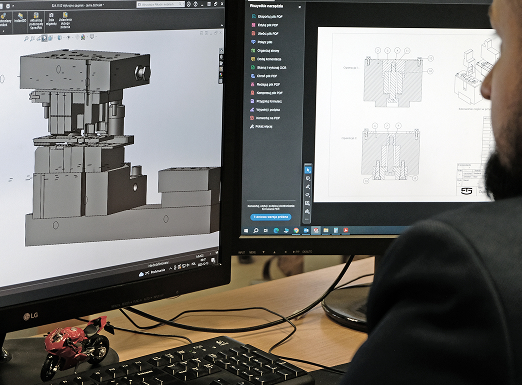
Task: Toggle Instant3D in the SolidWorks ribbon
Action: 20,18
